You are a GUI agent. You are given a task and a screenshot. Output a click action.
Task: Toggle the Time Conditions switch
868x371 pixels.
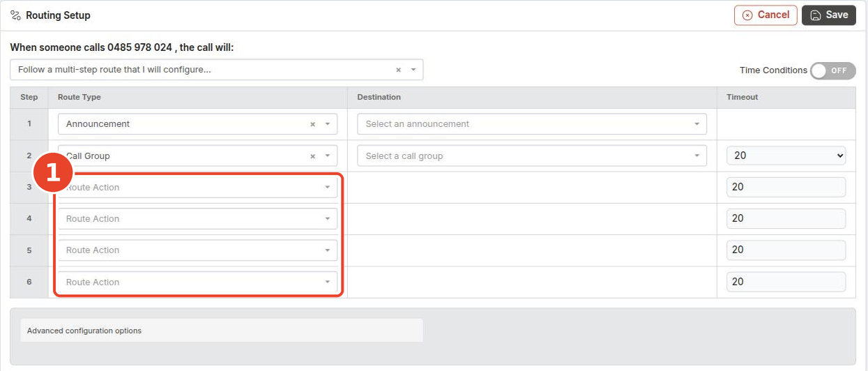833,70
